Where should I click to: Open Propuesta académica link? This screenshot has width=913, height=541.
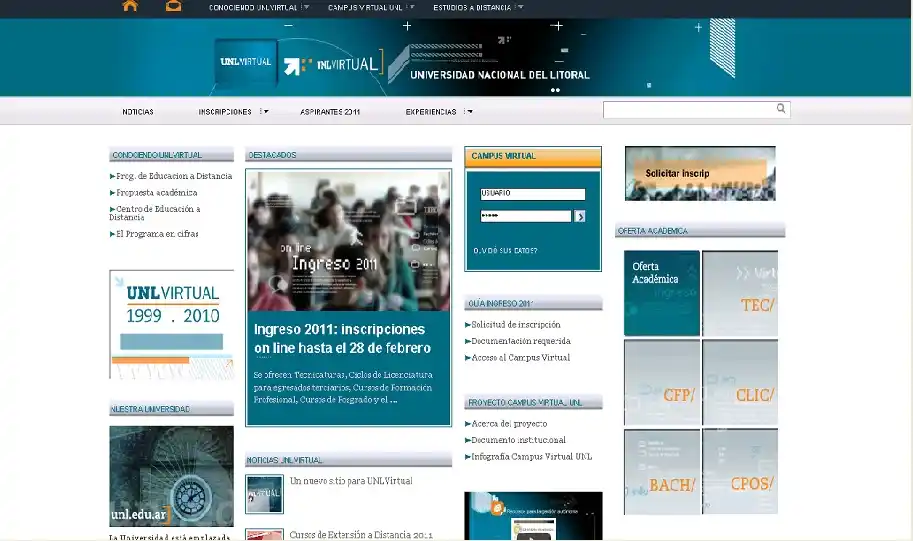[x=154, y=192]
